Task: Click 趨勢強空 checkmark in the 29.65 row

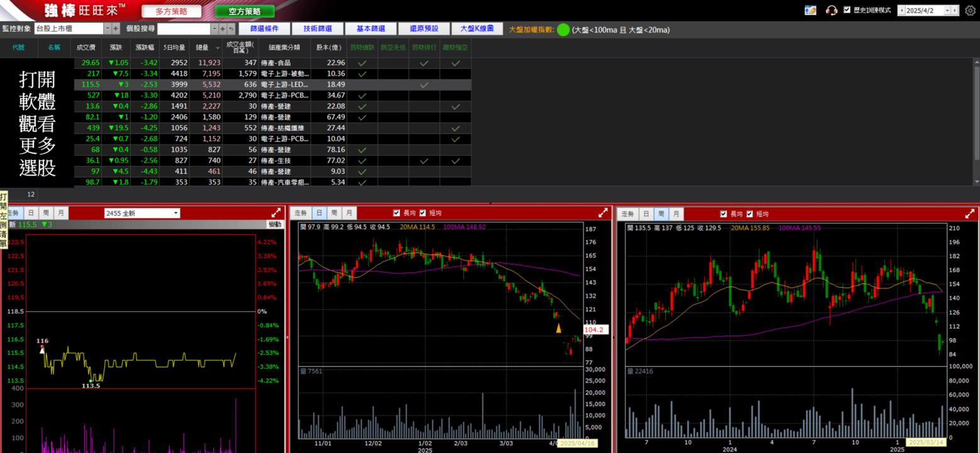Action: click(456, 63)
